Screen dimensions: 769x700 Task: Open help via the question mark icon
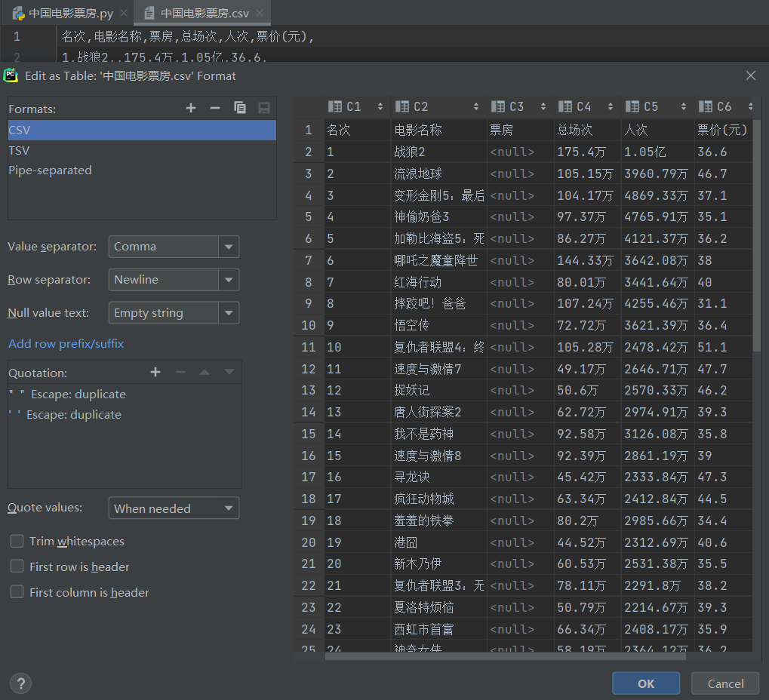pyautogui.click(x=20, y=683)
